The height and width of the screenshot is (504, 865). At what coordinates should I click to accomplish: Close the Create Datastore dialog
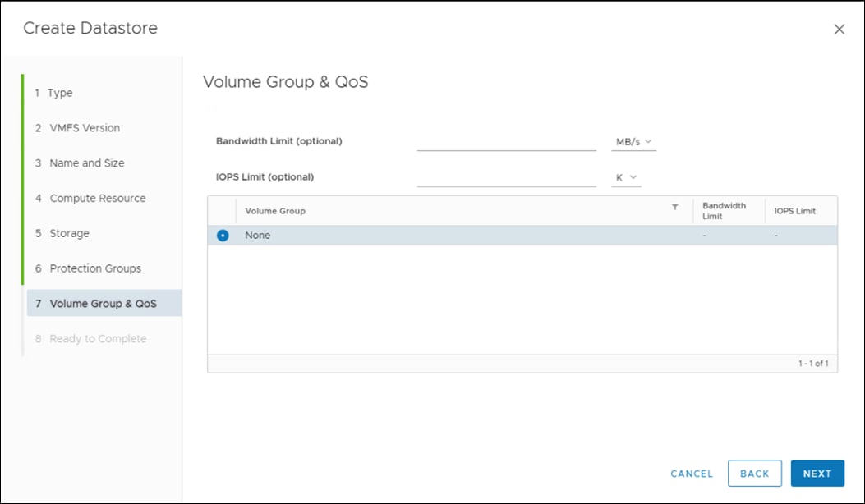pyautogui.click(x=839, y=29)
